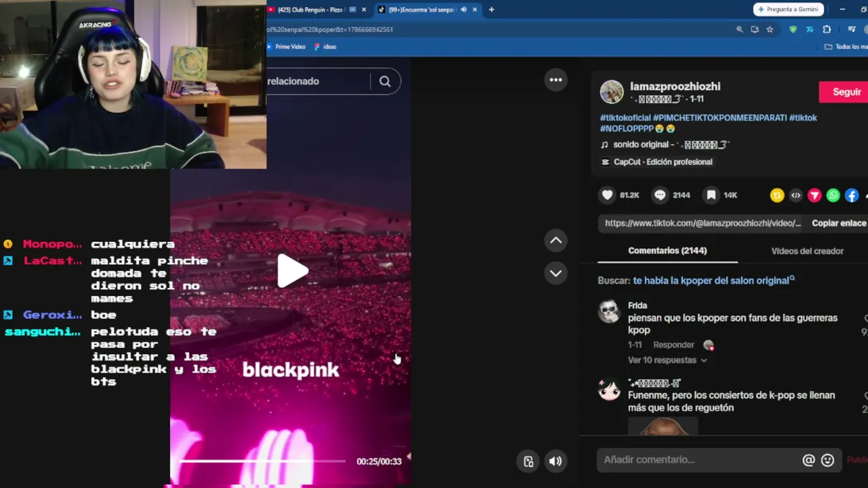
Task: Open the green shield extension icon
Action: click(x=793, y=30)
